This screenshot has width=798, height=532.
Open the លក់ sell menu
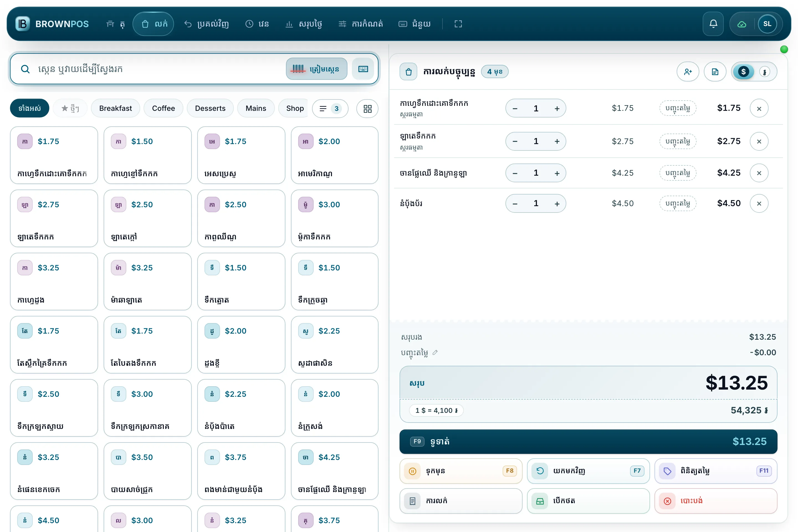[153, 24]
